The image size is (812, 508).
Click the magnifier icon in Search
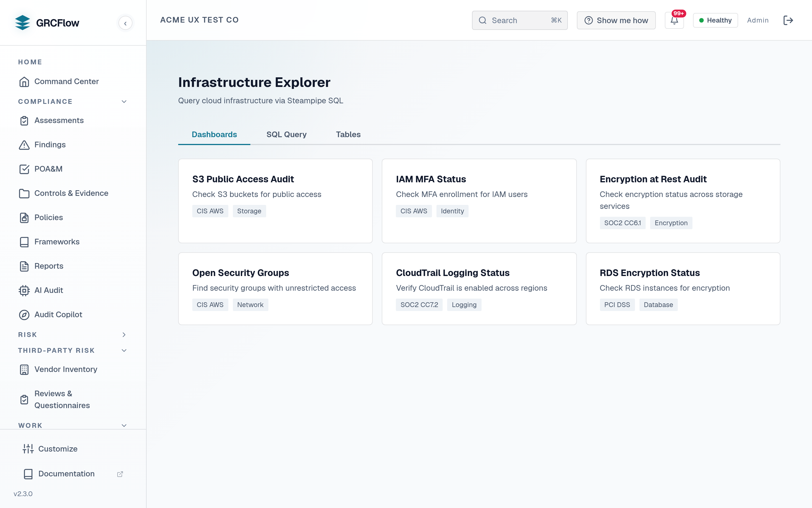point(482,21)
